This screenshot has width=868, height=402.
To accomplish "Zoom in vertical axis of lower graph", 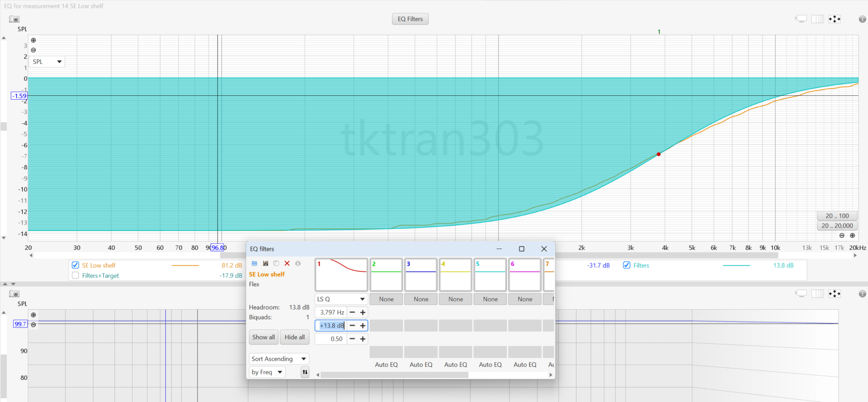I will tap(33, 315).
